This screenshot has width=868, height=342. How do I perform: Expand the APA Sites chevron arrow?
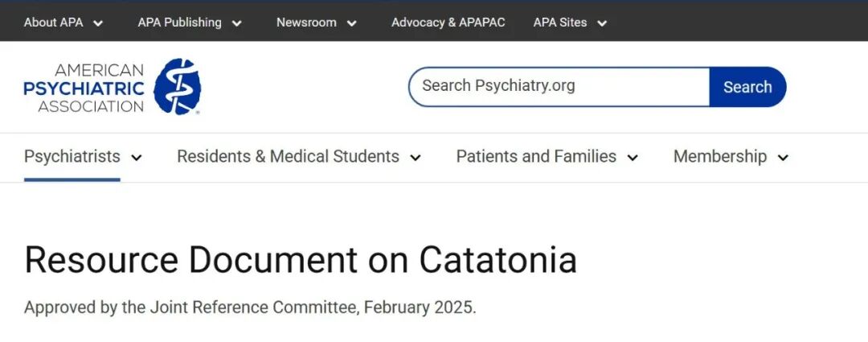[602, 23]
